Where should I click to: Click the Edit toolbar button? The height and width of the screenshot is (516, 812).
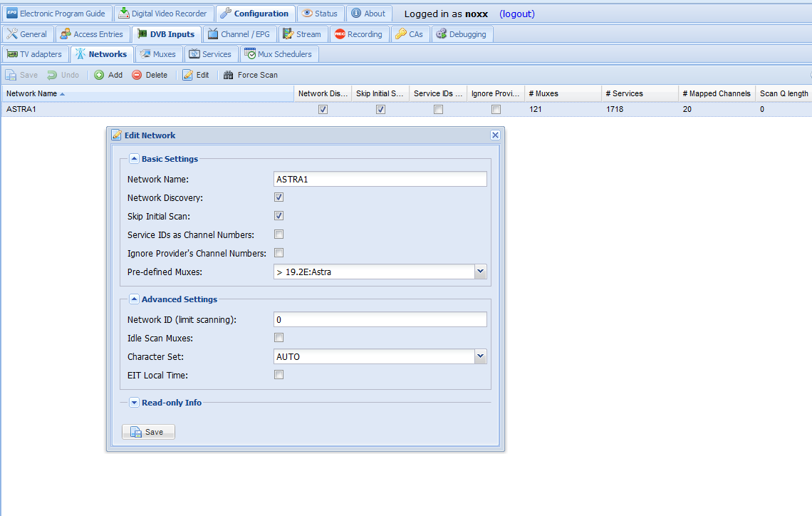[x=196, y=75]
